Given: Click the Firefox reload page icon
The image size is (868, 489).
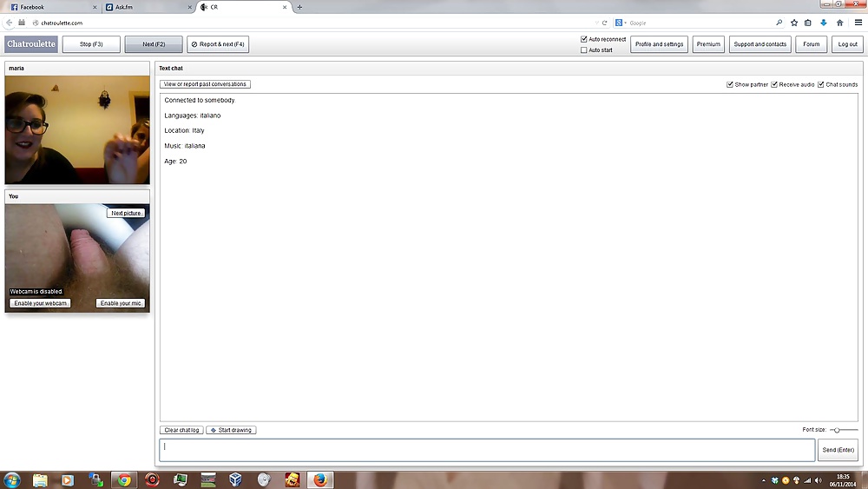Looking at the screenshot, I should coord(604,23).
